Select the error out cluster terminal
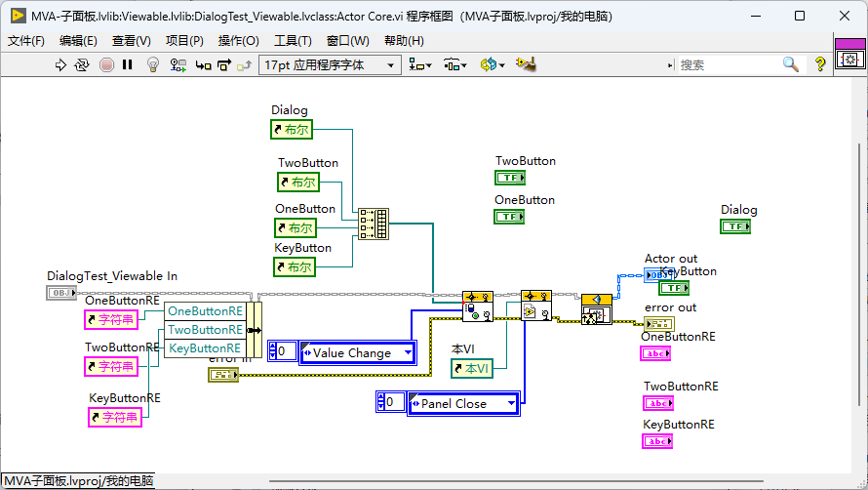868x490 pixels. 658,324
